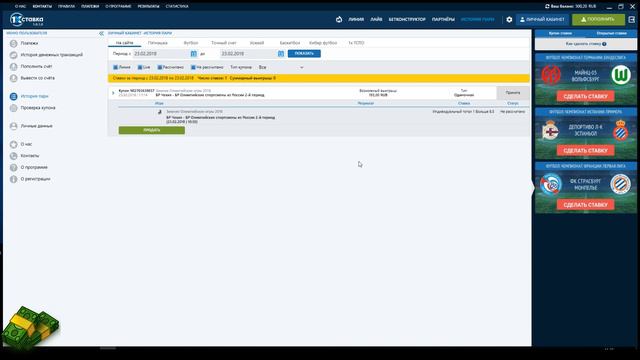The height and width of the screenshot is (360, 640).
Task: Switch to the Пятнашка tab
Action: (x=158, y=43)
